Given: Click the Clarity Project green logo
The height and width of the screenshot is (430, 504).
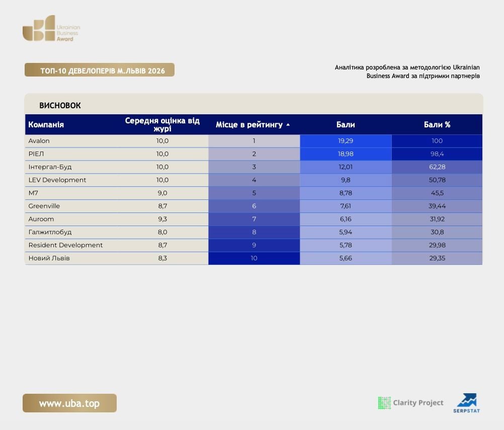Looking at the screenshot, I should point(384,403).
